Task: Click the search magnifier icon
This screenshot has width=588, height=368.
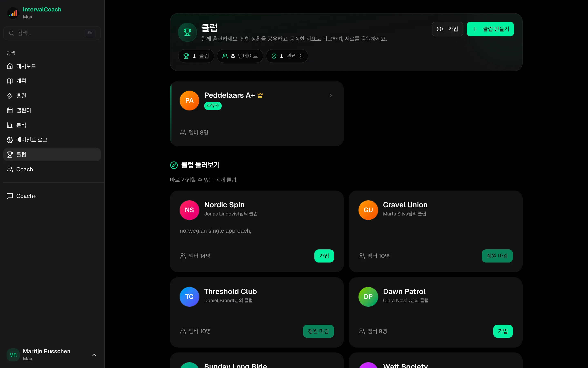Action: (x=11, y=33)
